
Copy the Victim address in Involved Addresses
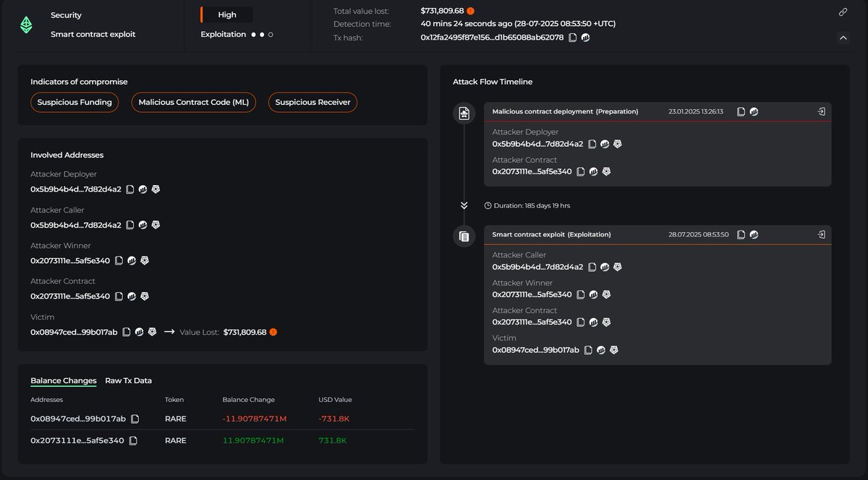tap(126, 332)
